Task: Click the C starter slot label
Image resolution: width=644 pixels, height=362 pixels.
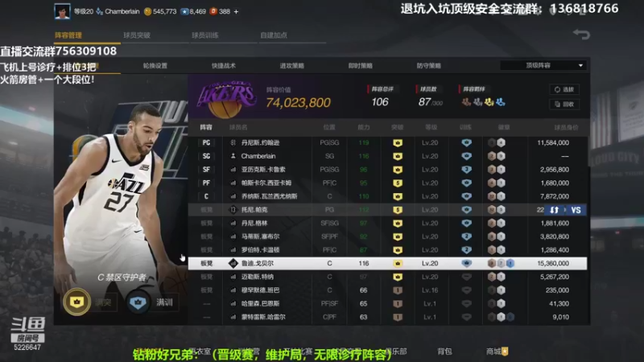Action: 206,196
